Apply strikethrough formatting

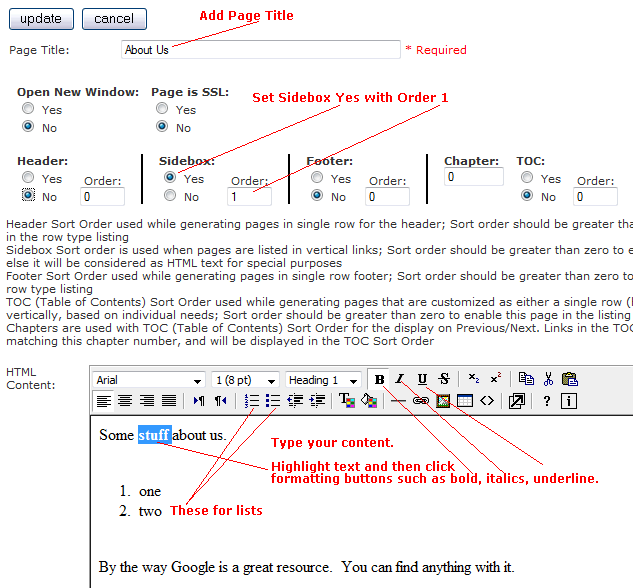(444, 379)
